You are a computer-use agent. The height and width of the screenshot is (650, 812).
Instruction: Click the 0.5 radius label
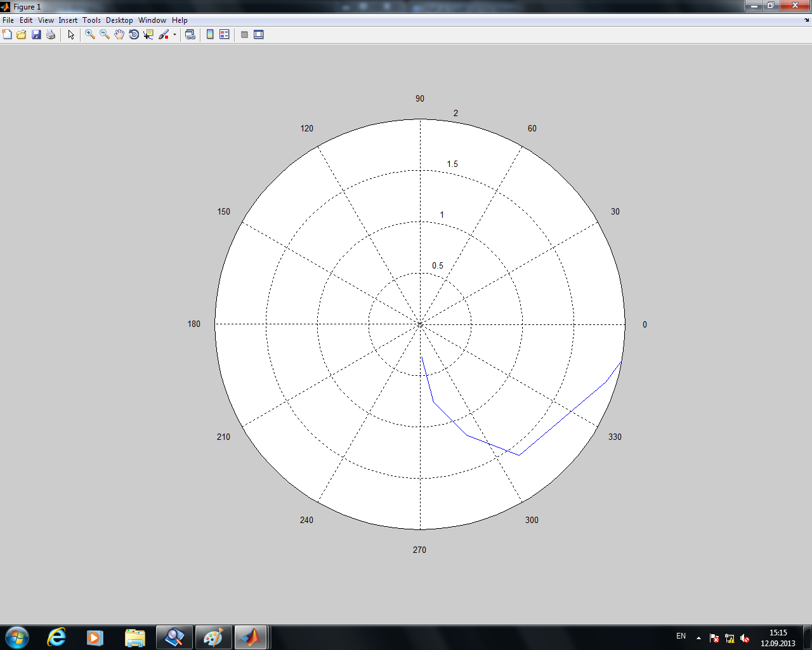438,265
